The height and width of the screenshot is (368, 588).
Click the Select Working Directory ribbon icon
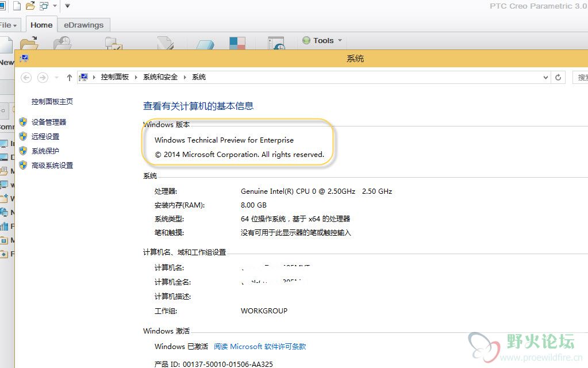[x=114, y=43]
